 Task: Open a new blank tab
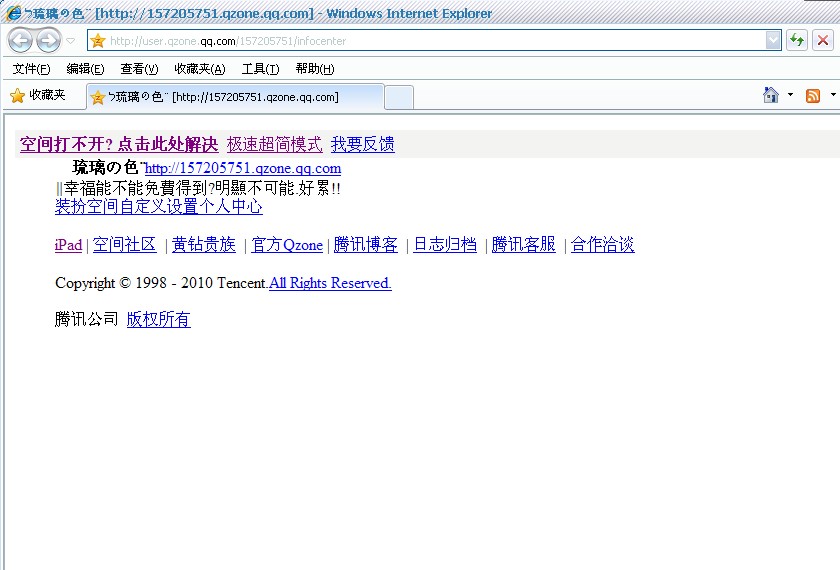click(x=399, y=98)
